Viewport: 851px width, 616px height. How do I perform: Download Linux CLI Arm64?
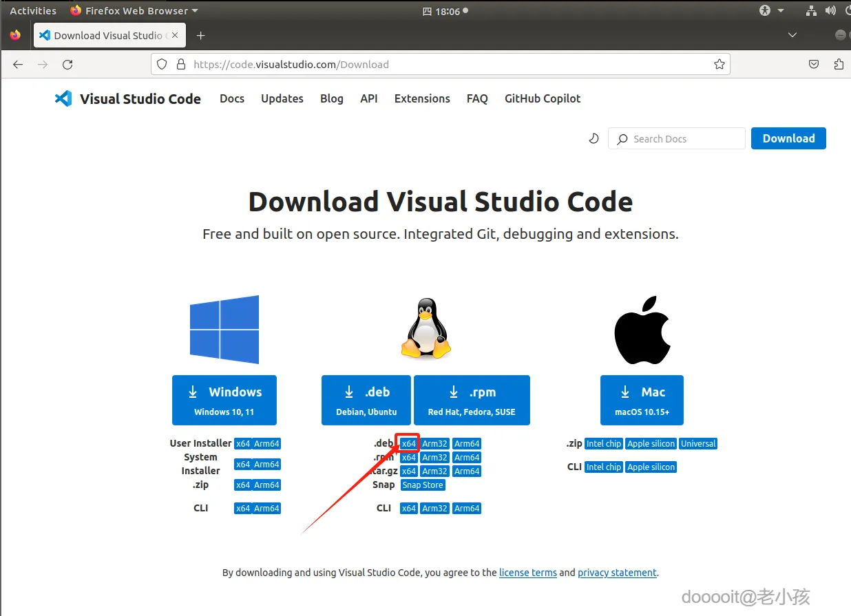click(467, 509)
